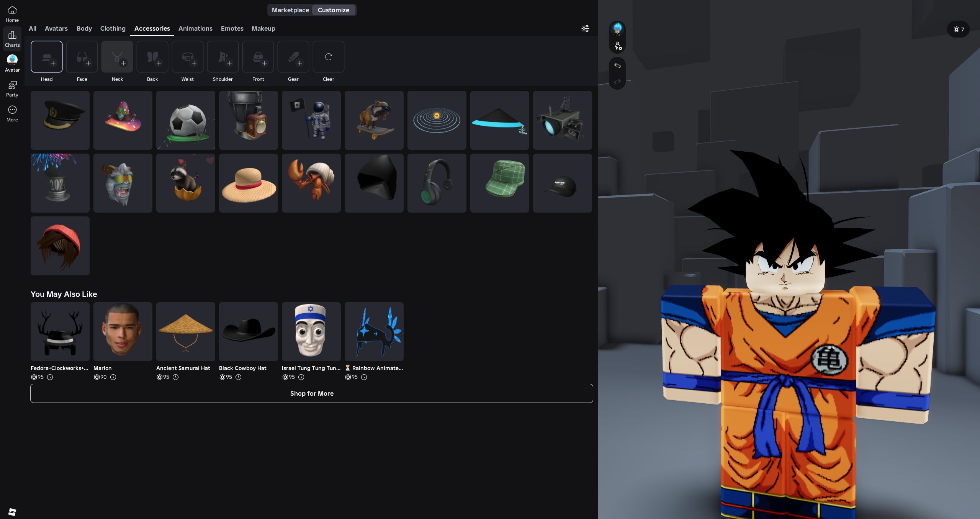Open the More sidebar menu

tap(12, 113)
